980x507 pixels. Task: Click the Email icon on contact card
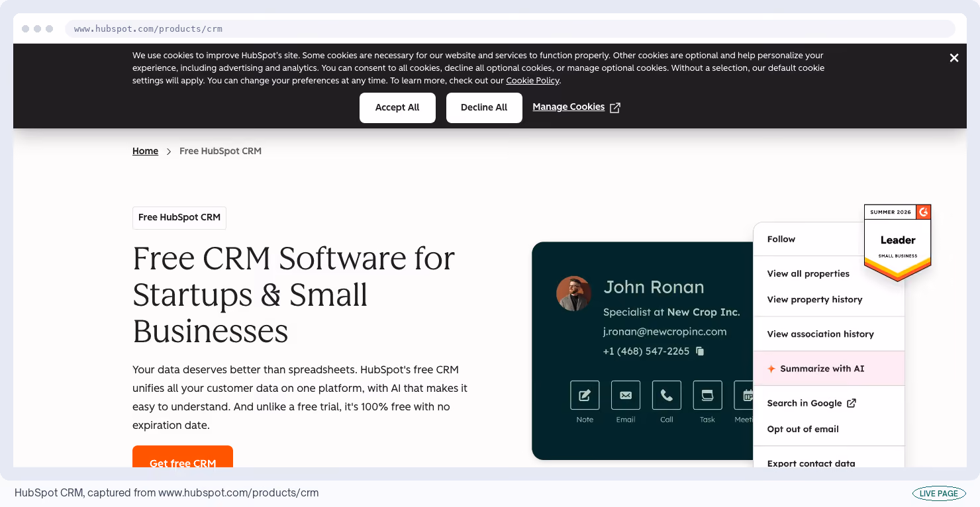point(626,395)
